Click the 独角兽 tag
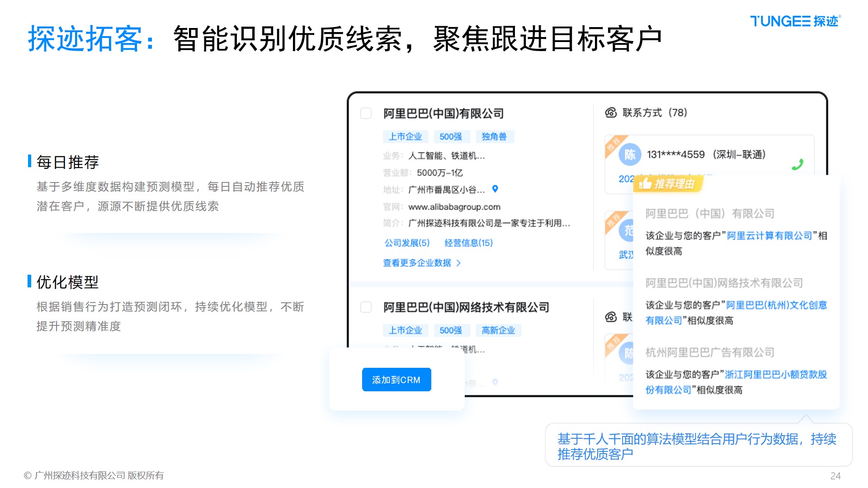Screen dimensions: 868x488 (x=494, y=136)
